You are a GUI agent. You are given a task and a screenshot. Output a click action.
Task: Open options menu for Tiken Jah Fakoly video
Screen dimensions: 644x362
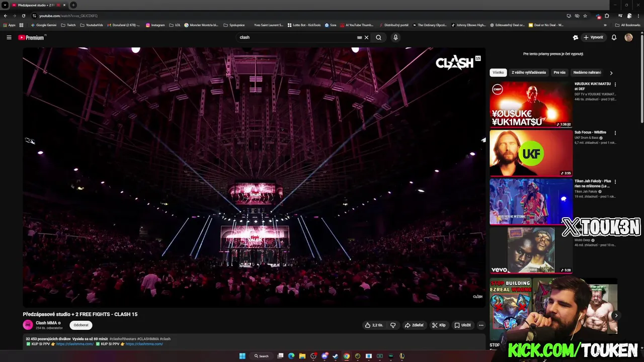(615, 182)
